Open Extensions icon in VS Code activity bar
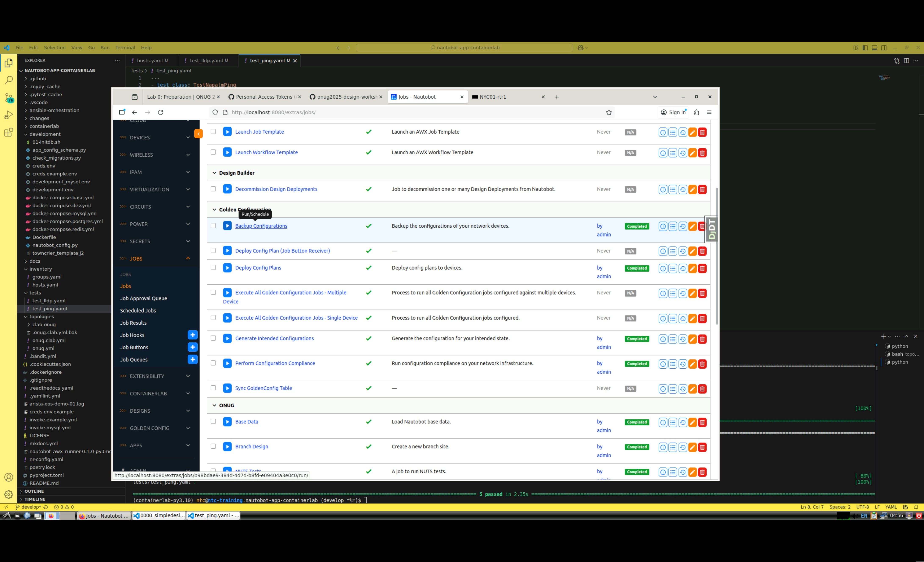 tap(9, 132)
